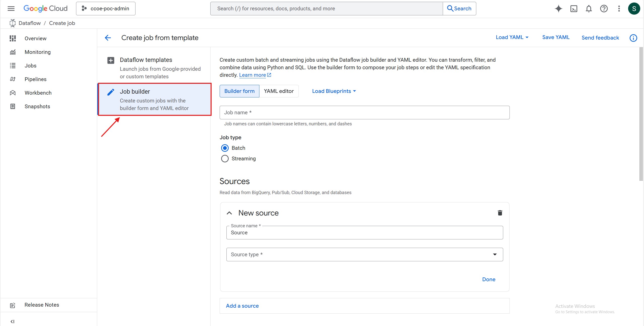
Task: Activate Cloud Shell terminal icon
Action: point(573,9)
